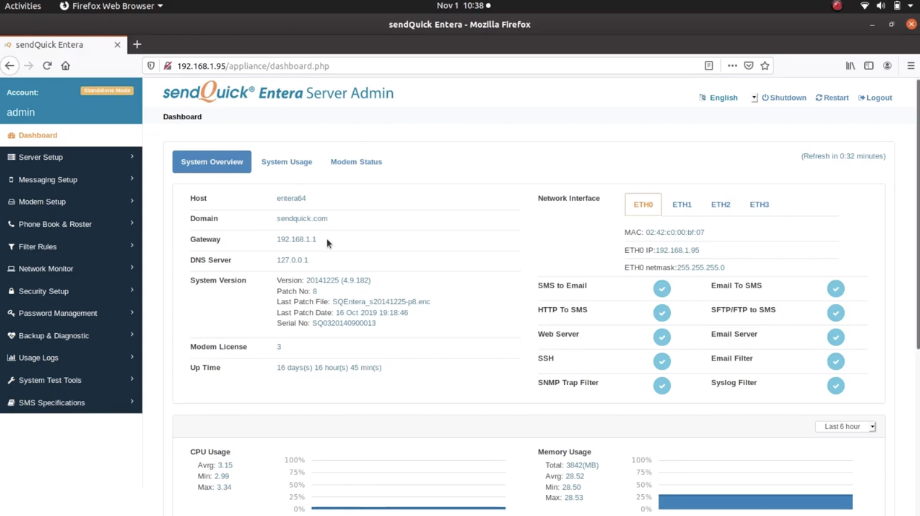Click the Backup & Diagnostic heart icon
This screenshot has height=516, width=920.
point(11,336)
